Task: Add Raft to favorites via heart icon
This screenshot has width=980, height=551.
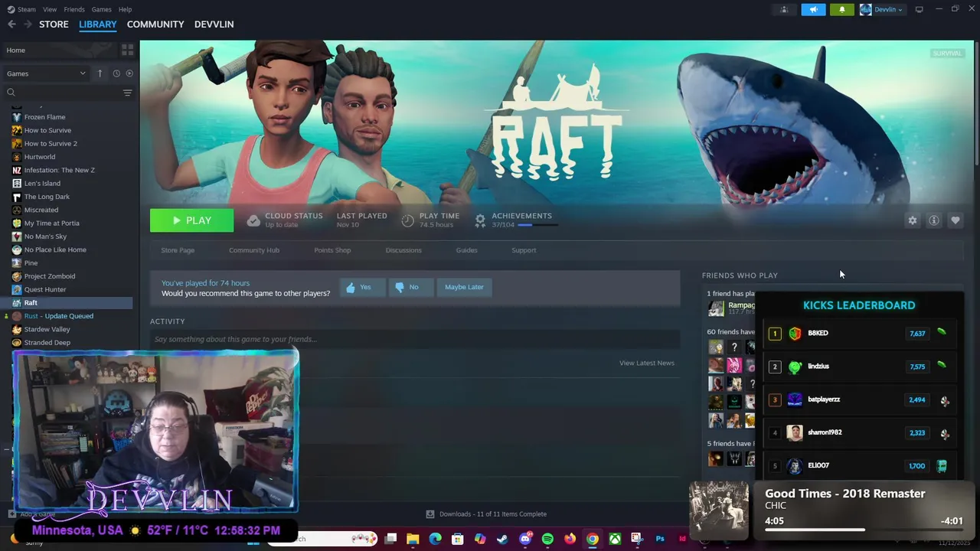Action: point(955,220)
